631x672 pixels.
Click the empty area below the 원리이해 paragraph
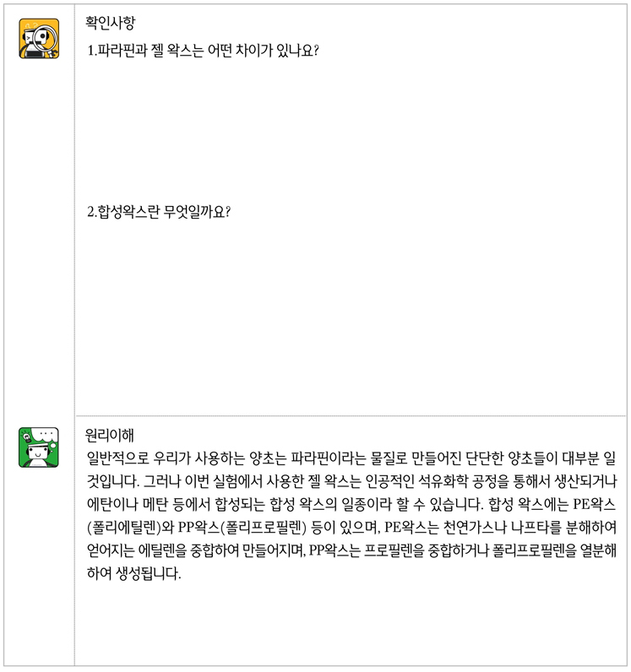coord(351,624)
